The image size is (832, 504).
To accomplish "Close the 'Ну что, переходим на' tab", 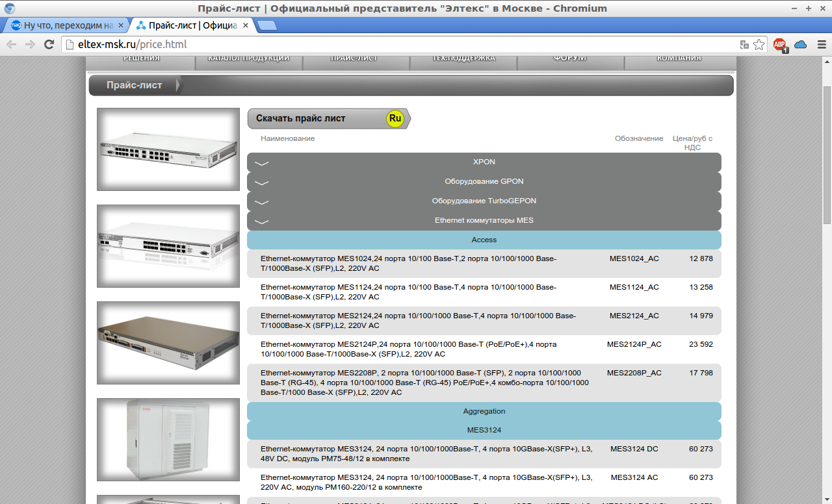I will (x=121, y=26).
